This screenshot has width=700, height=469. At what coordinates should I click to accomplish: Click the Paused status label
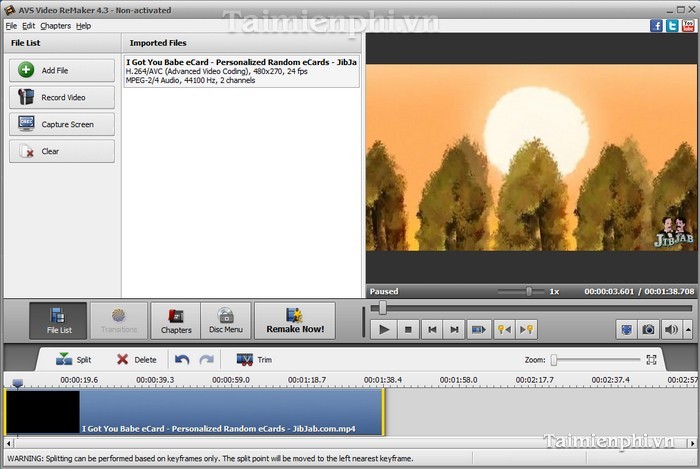click(x=384, y=291)
